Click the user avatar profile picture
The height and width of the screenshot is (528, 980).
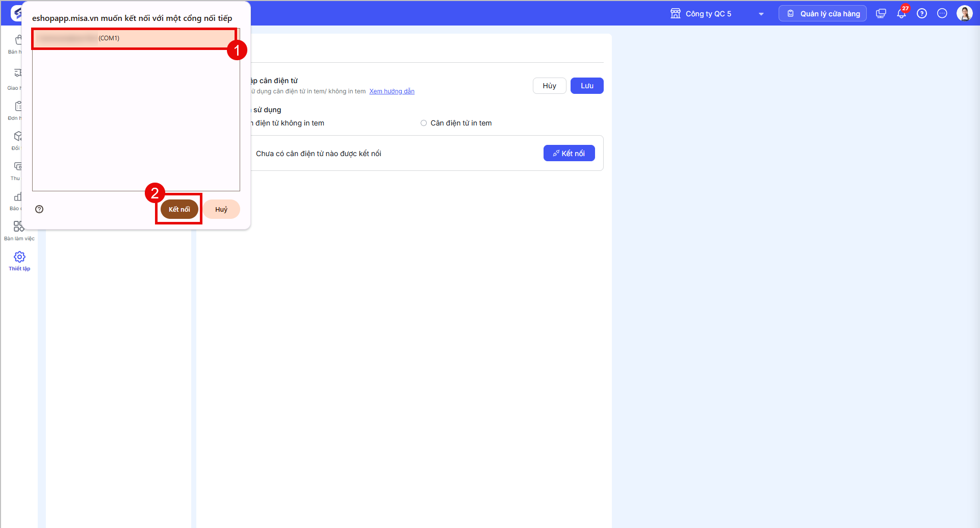click(964, 13)
